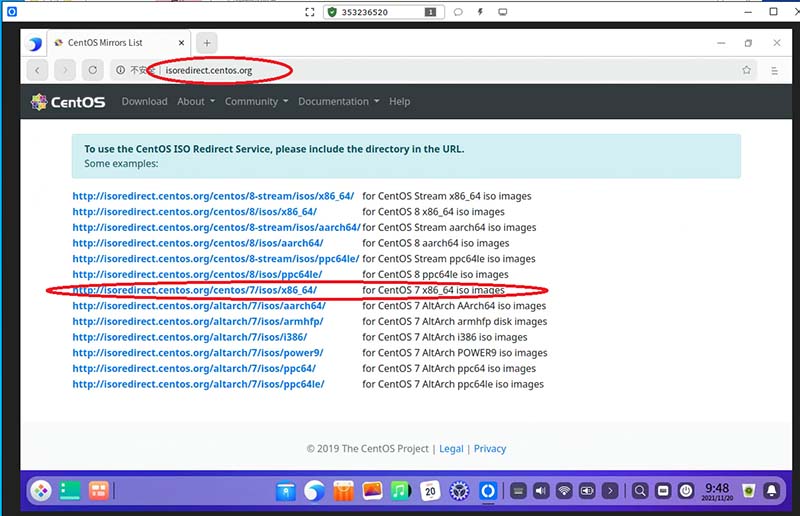Open the Privacy link in footer

coord(490,448)
